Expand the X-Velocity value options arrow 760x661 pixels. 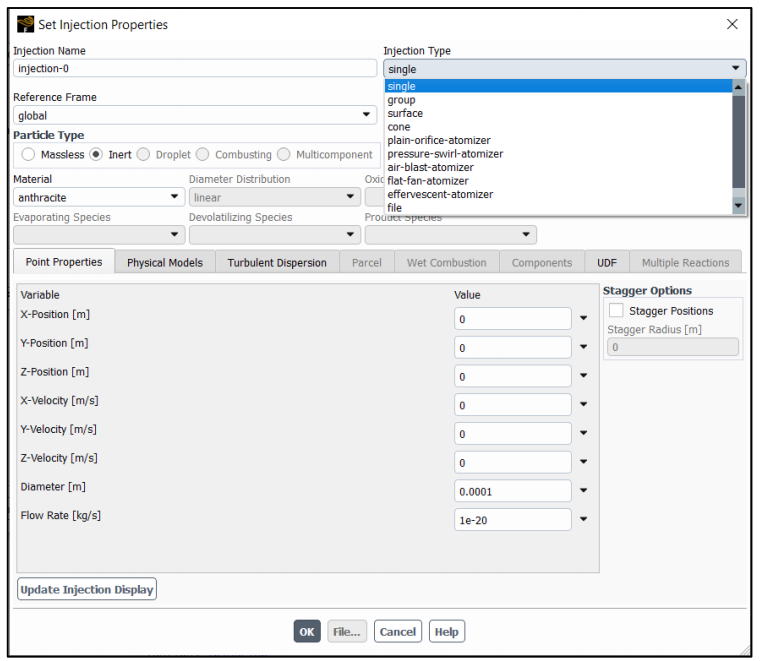point(584,404)
